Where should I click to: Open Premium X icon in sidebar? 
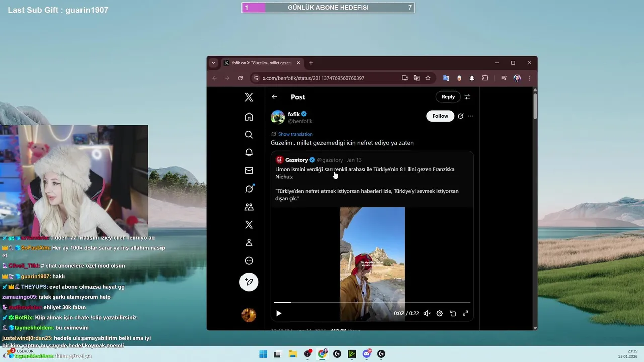tap(249, 225)
